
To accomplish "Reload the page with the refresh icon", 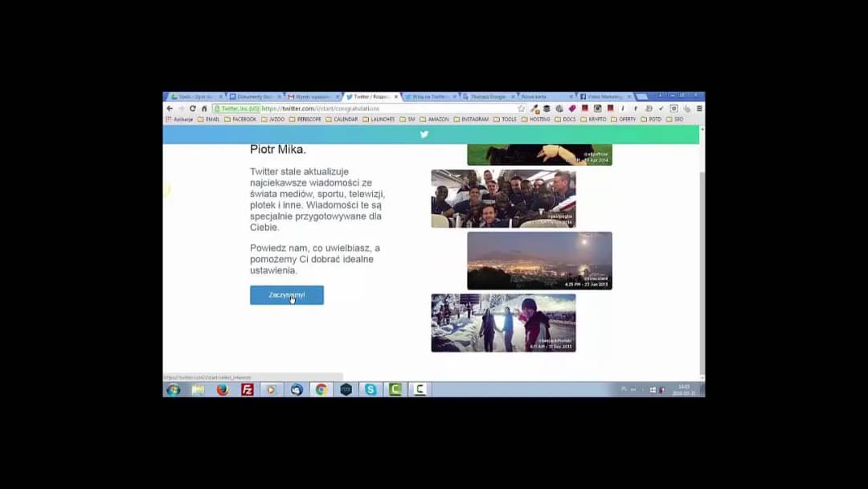I will point(192,109).
